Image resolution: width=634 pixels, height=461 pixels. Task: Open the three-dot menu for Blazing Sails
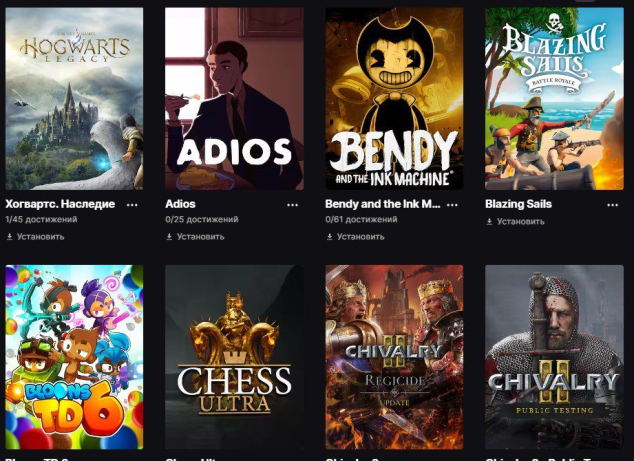pyautogui.click(x=613, y=205)
